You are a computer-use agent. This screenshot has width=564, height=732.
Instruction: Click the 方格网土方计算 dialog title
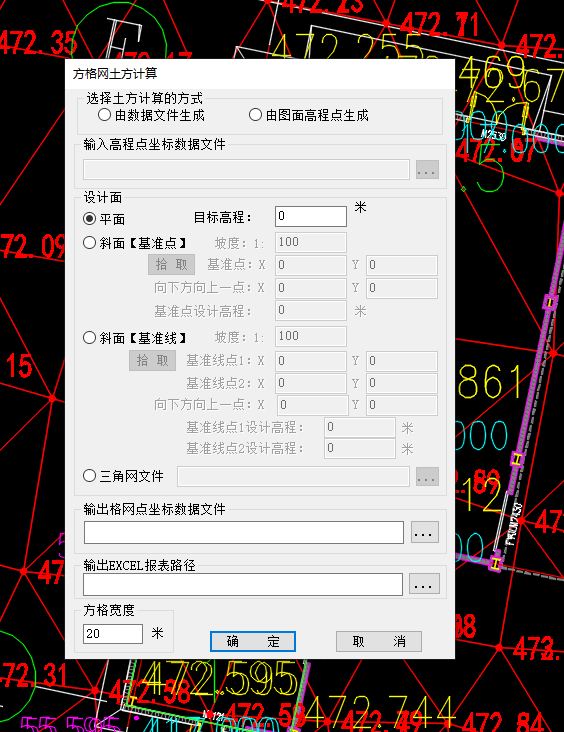(x=115, y=74)
